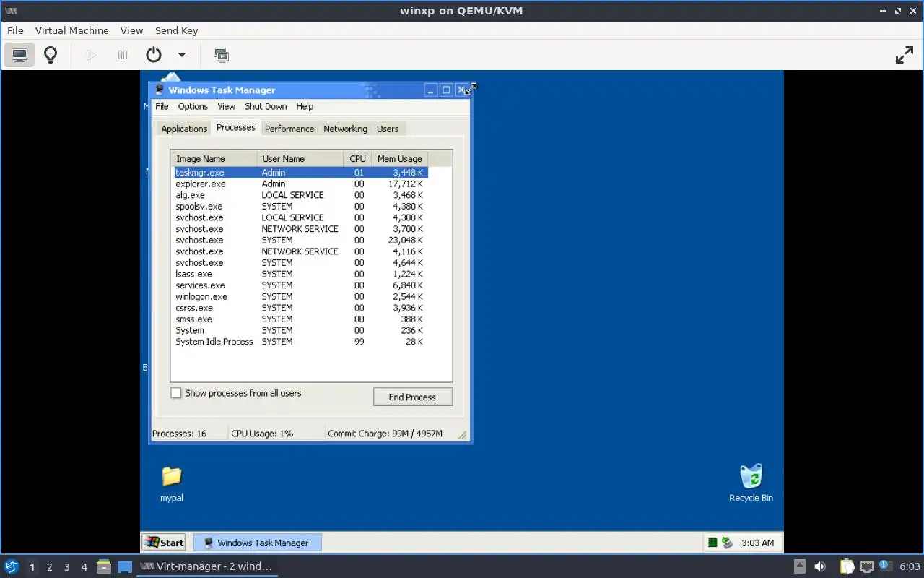The width and height of the screenshot is (924, 578).
Task: Open virt-manager File menu
Action: [15, 30]
